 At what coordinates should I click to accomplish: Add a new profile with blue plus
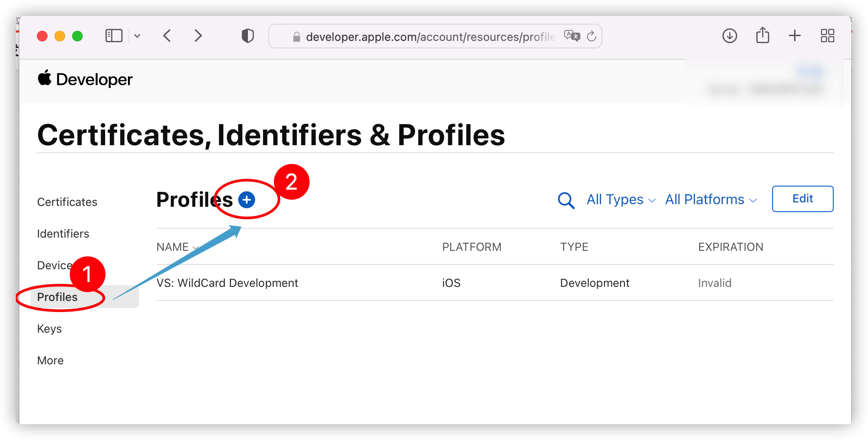pos(247,200)
